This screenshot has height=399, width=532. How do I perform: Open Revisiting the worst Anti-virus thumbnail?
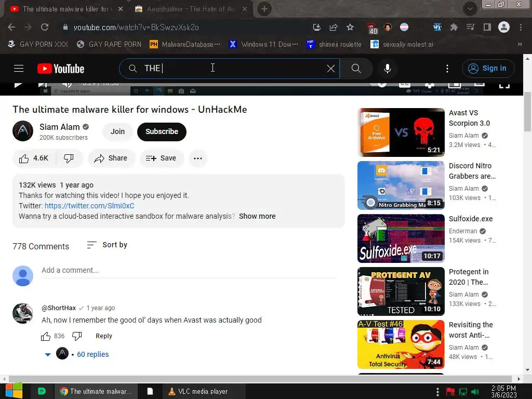(x=401, y=344)
